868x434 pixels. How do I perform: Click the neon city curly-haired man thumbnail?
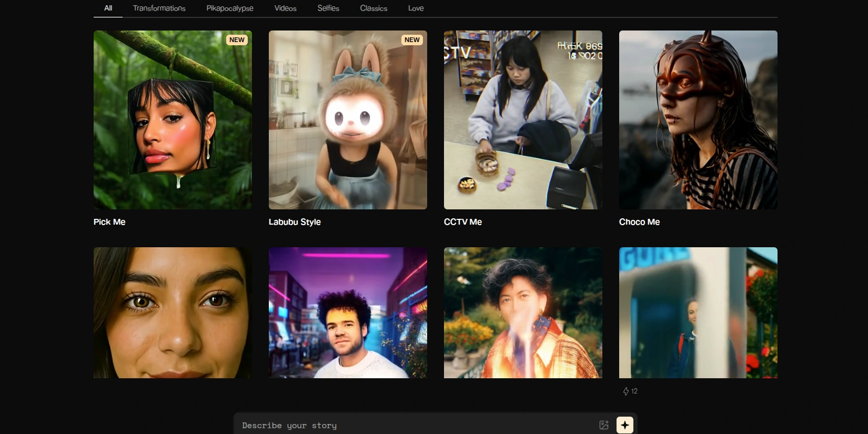(348, 312)
